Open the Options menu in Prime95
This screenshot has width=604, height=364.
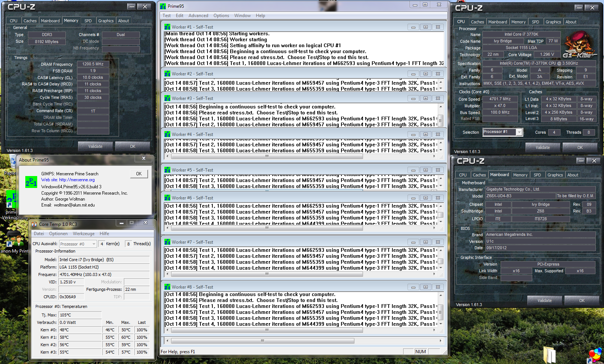coord(221,16)
